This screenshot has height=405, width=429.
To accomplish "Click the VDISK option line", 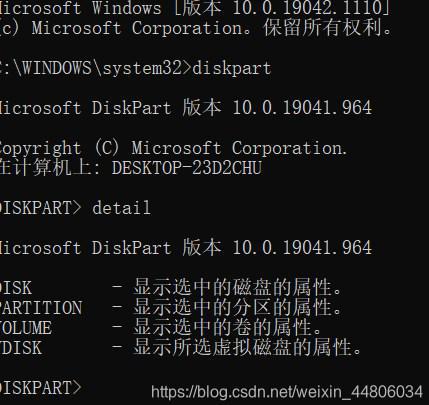I will coord(181,347).
